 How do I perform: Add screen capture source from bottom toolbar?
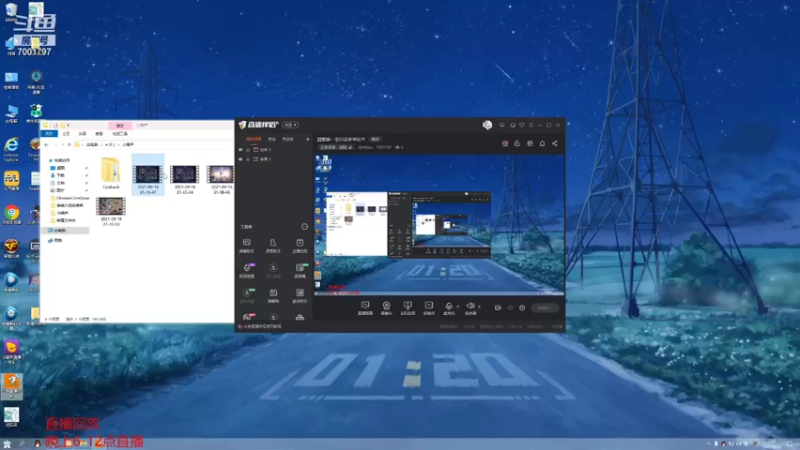coord(365,308)
